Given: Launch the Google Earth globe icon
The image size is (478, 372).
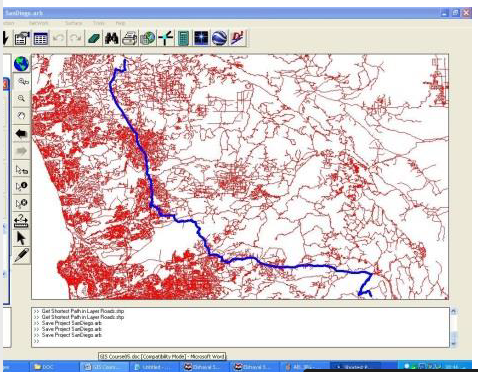Looking at the screenshot, I should (219, 38).
